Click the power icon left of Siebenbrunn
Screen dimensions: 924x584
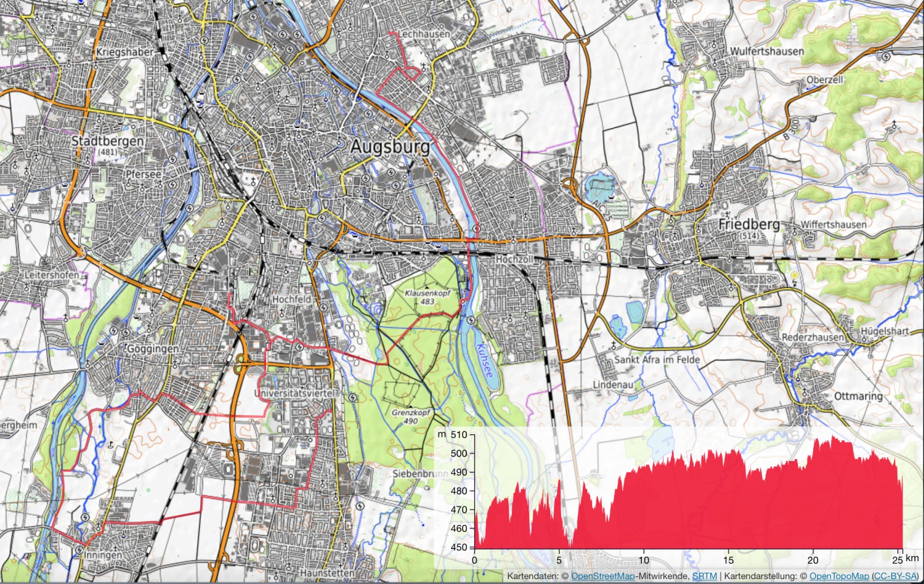(x=360, y=506)
